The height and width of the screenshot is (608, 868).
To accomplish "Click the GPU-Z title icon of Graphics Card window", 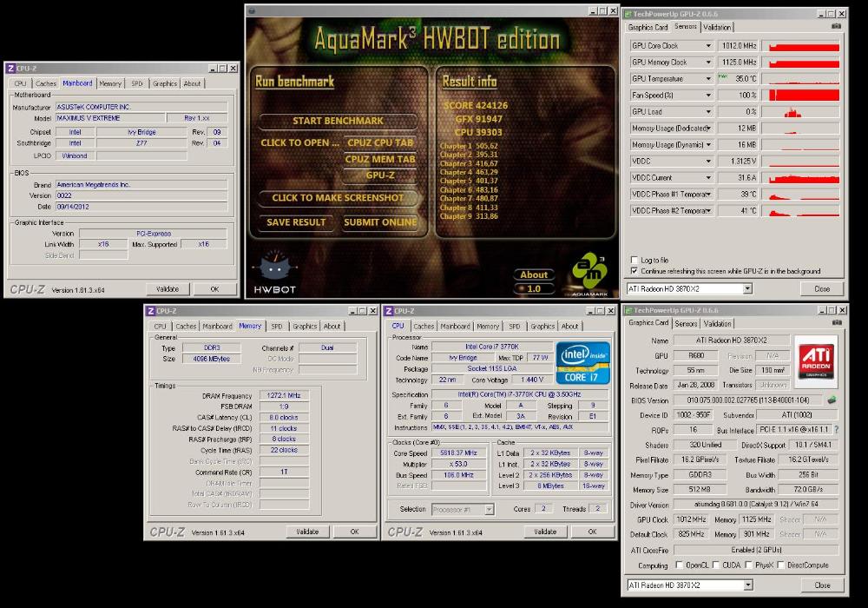I will [x=628, y=311].
